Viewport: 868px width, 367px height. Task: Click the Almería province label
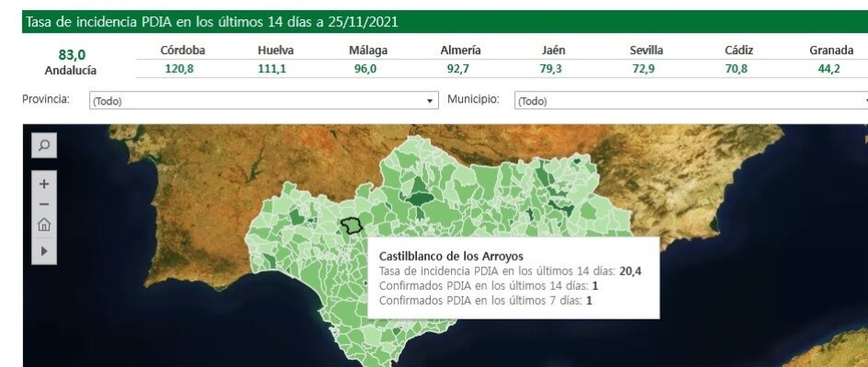[461, 51]
